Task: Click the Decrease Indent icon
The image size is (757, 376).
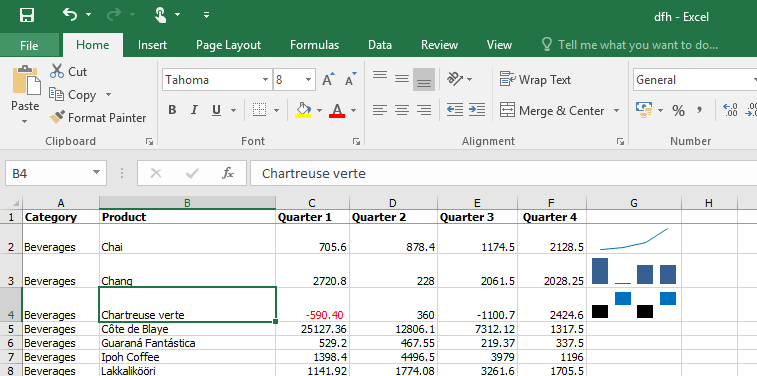Action: pos(454,110)
